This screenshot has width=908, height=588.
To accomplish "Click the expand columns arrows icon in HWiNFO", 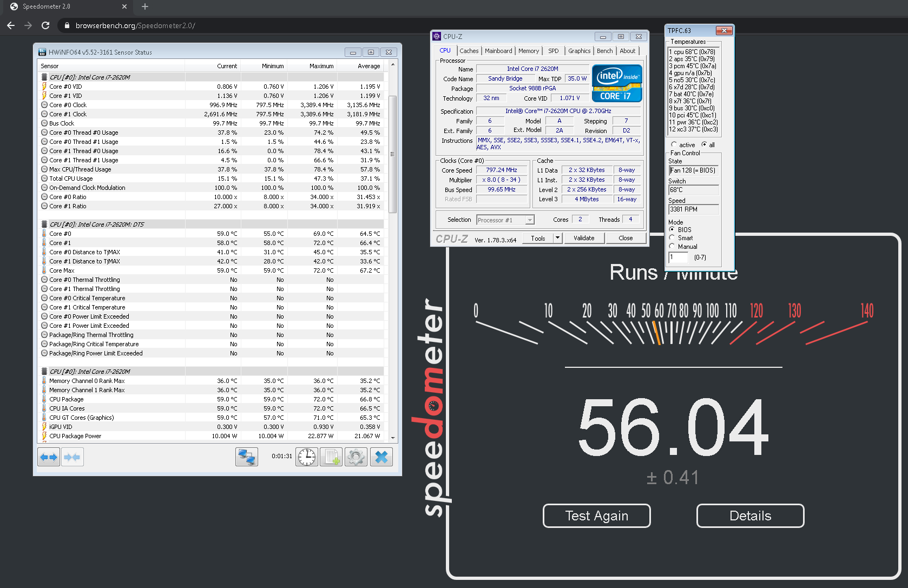I will coord(49,457).
